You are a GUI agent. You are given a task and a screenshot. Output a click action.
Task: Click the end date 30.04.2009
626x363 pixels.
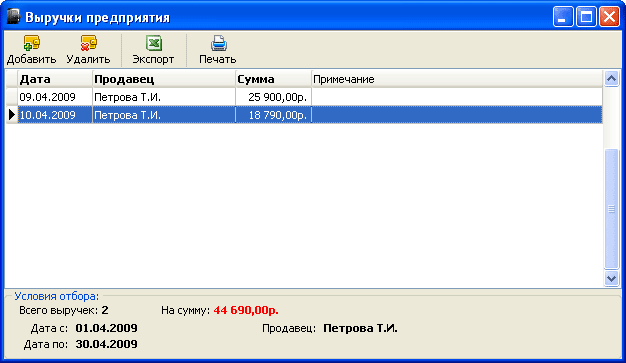107,344
